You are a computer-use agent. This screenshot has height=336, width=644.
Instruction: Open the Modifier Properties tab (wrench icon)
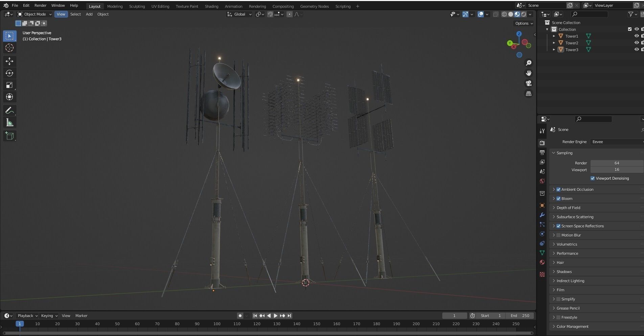542,215
